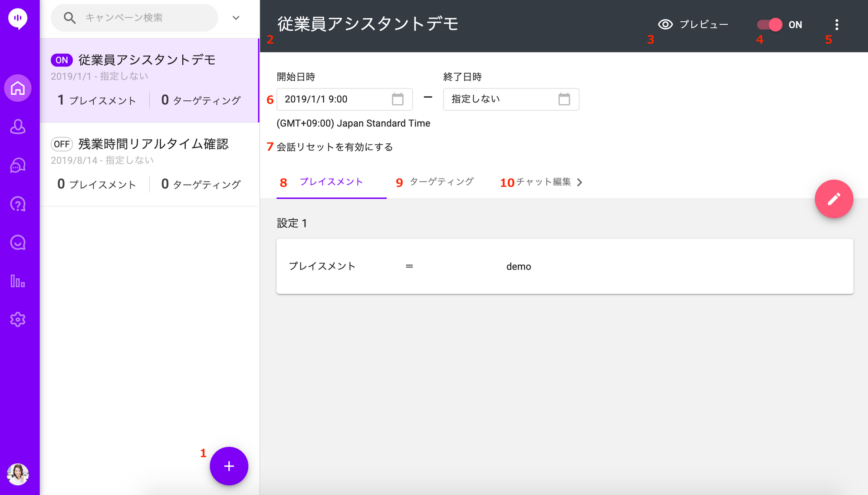
Task: Click the right chevron after チャット編集
Action: (x=580, y=182)
